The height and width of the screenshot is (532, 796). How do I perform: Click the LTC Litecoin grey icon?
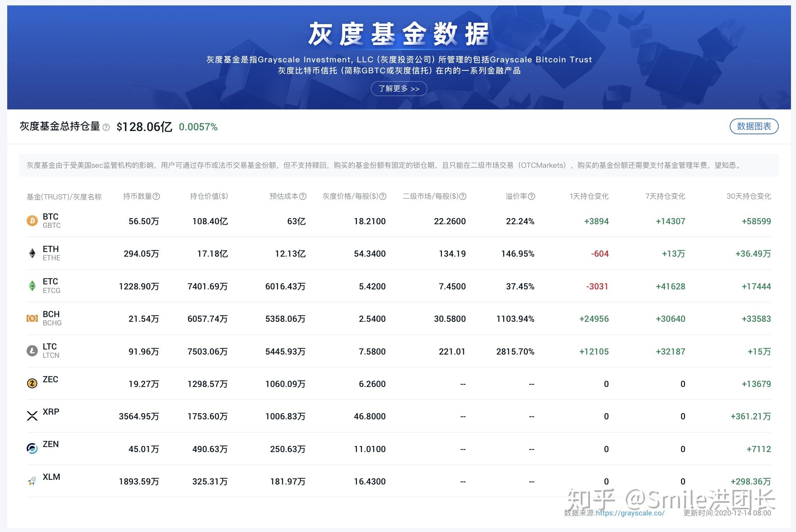(32, 351)
